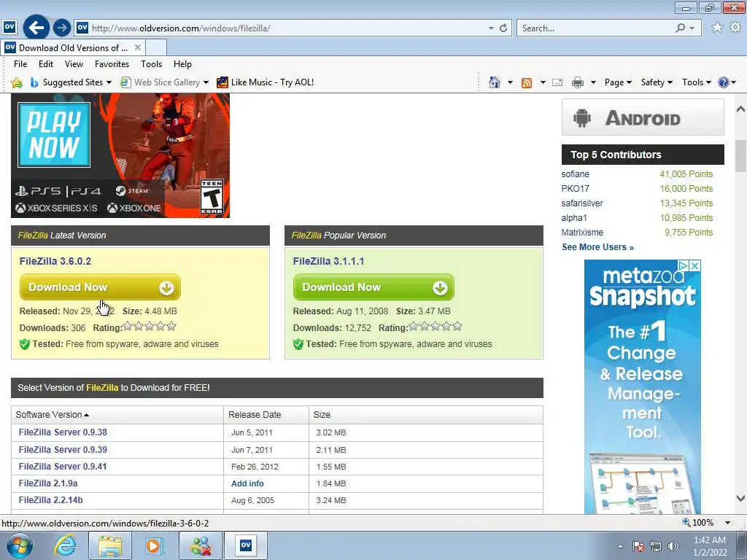
Task: Open FileZilla 2.2.14b link
Action: pos(50,500)
